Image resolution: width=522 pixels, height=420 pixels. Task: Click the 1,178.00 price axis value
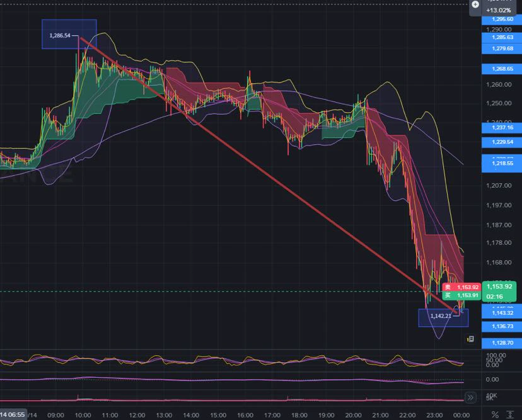coord(499,243)
